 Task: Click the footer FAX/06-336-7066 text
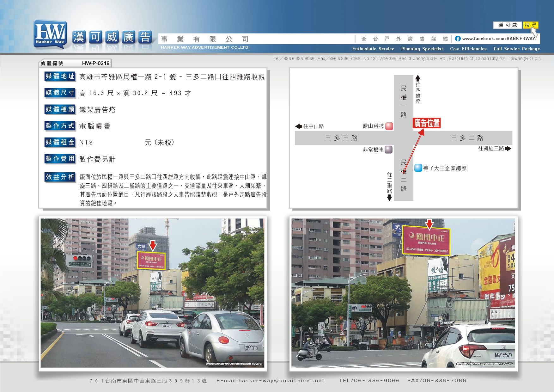pyautogui.click(x=437, y=381)
